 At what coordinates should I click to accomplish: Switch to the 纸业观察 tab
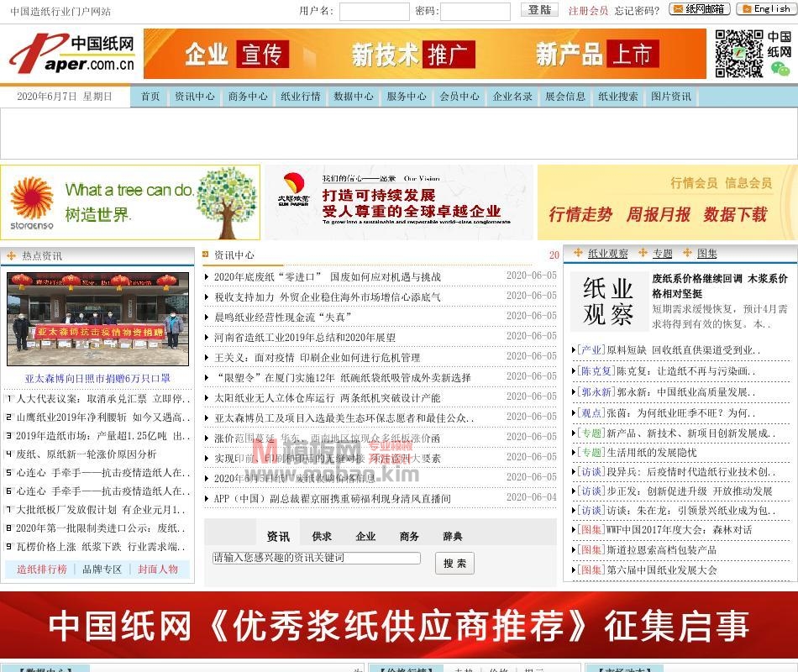(x=607, y=254)
